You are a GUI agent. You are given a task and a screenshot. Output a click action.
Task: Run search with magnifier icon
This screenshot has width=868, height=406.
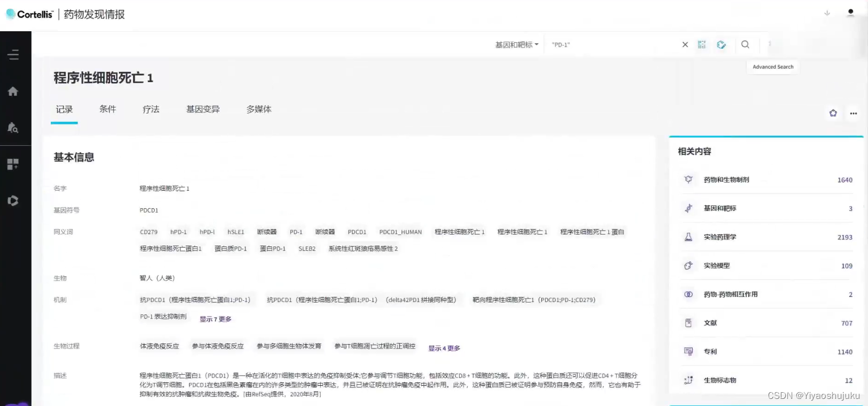pos(745,45)
